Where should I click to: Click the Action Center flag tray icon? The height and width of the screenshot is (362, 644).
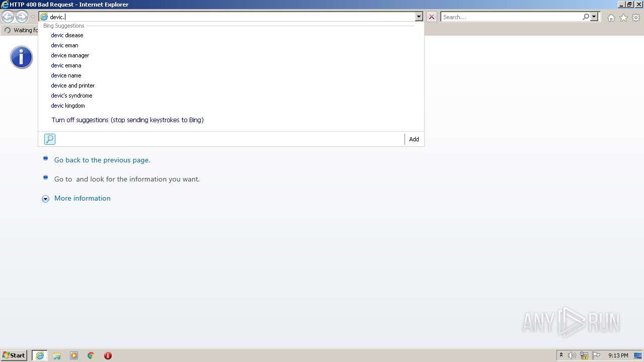click(596, 355)
